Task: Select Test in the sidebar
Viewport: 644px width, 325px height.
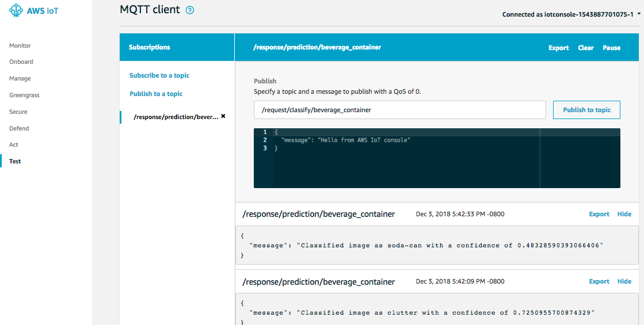Action: click(x=15, y=161)
